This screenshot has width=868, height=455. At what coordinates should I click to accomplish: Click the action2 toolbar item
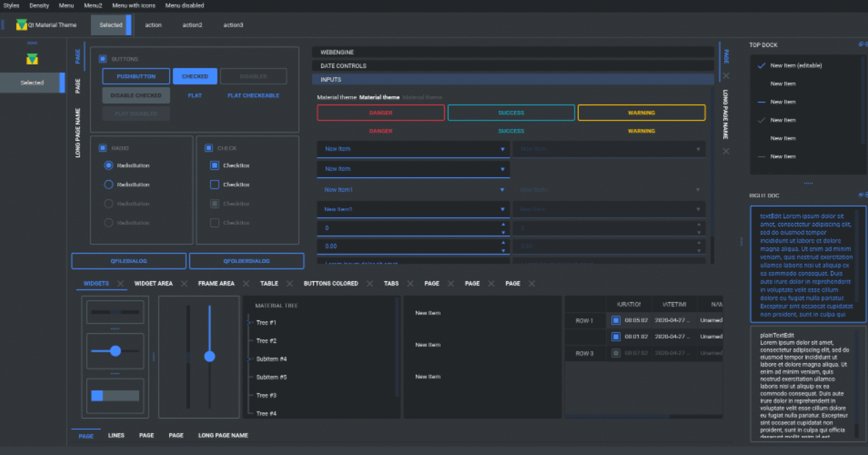pos(192,25)
